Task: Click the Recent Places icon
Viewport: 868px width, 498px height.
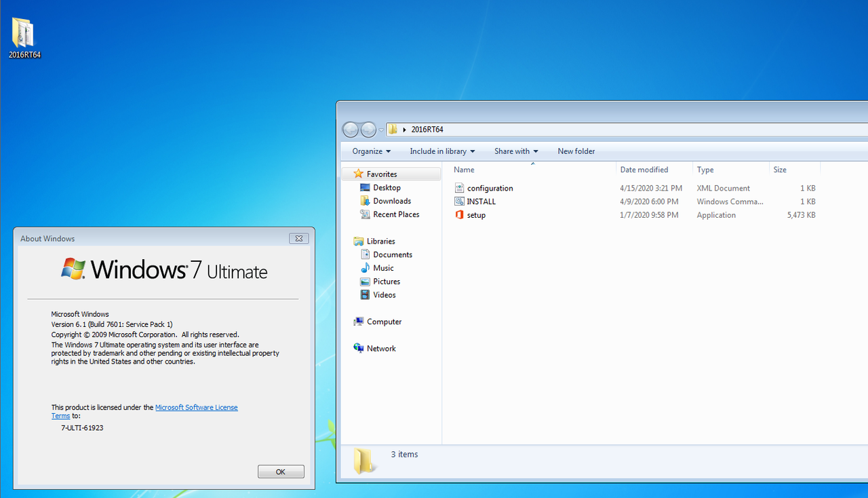Action: (x=366, y=214)
